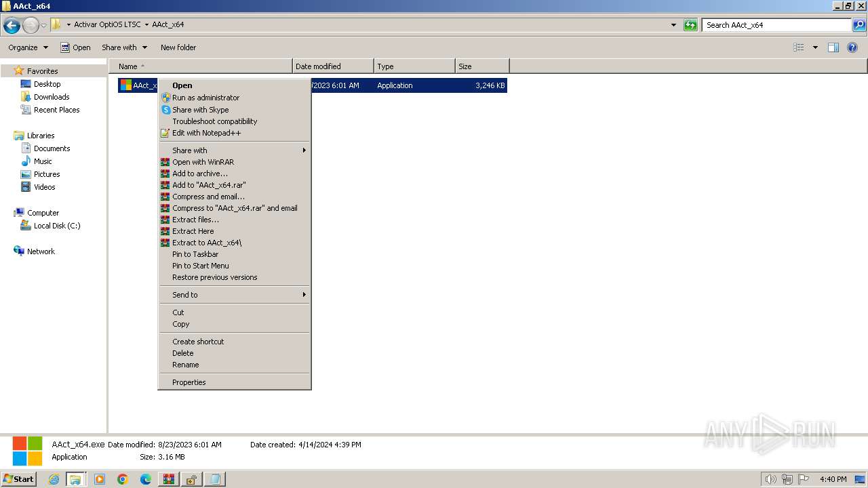Switch to WinRAR taskbar button

coord(169,479)
